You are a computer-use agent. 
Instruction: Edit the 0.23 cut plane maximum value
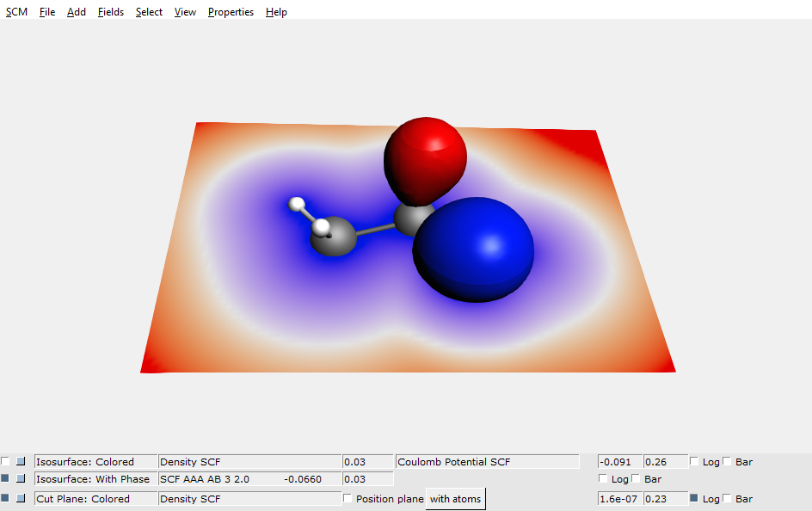[666, 499]
